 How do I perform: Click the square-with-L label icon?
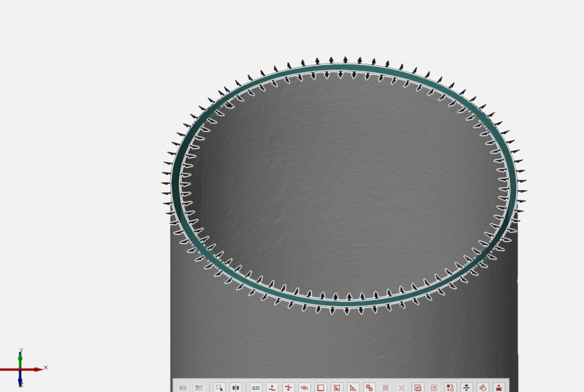[338, 386]
